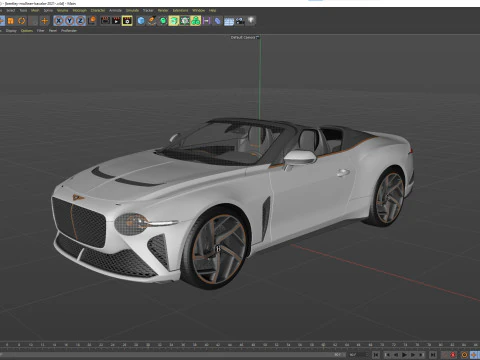Image resolution: width=480 pixels, height=360 pixels.
Task: Open the Character menu
Action: coord(98,10)
